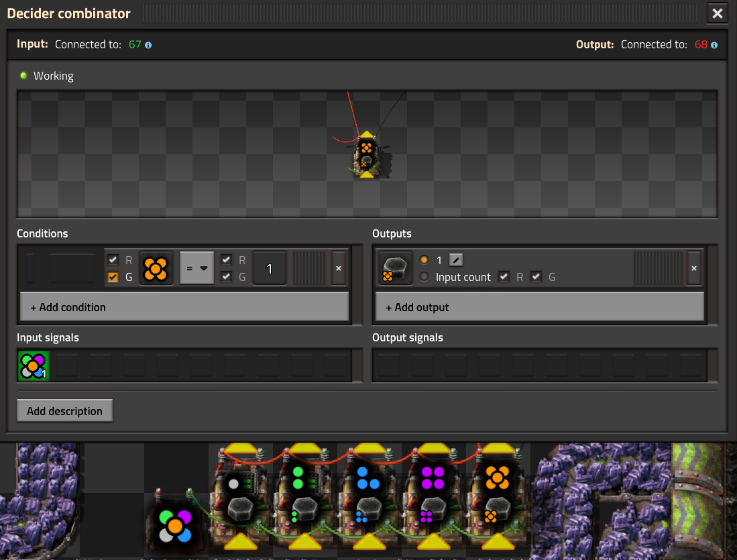The width and height of the screenshot is (737, 560).
Task: Select the constant 1 output radio button
Action: tap(424, 260)
